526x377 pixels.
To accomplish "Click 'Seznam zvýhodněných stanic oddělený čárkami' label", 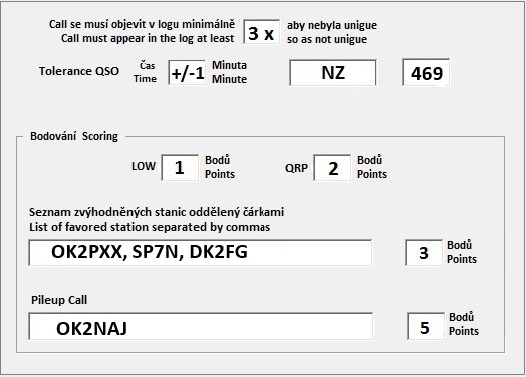I will click(156, 212).
